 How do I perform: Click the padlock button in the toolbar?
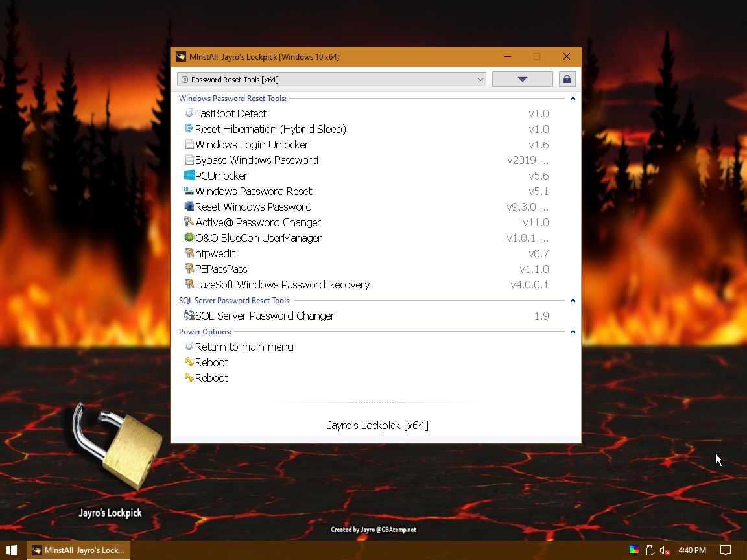tap(567, 79)
